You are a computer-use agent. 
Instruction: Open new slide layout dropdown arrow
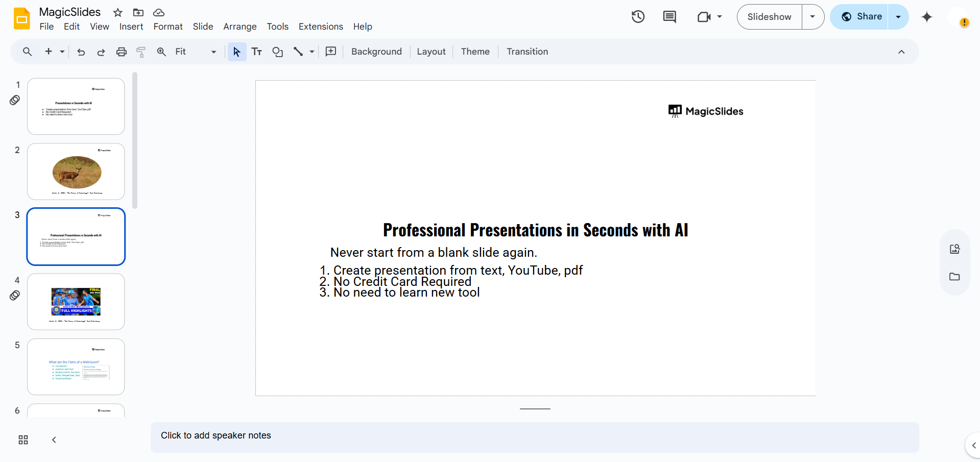click(x=62, y=52)
